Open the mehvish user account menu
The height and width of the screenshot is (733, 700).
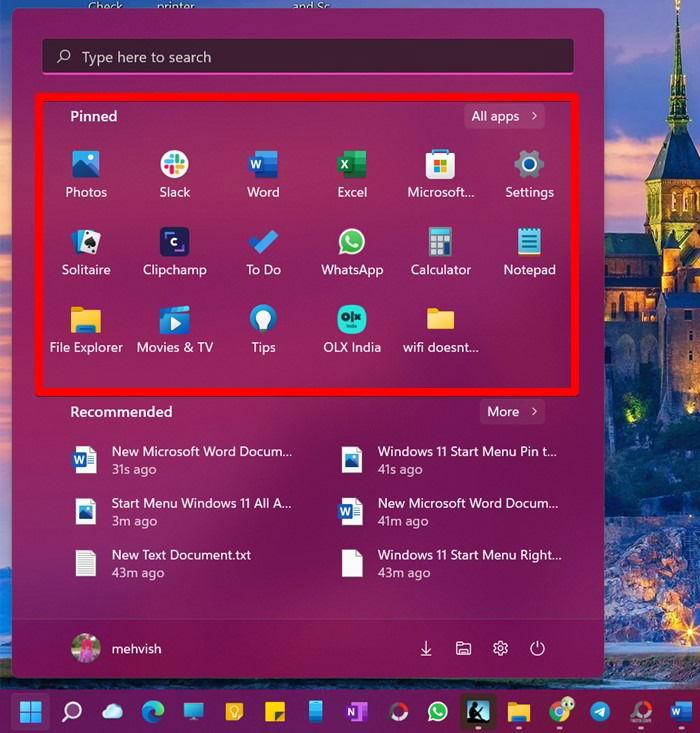[x=116, y=648]
